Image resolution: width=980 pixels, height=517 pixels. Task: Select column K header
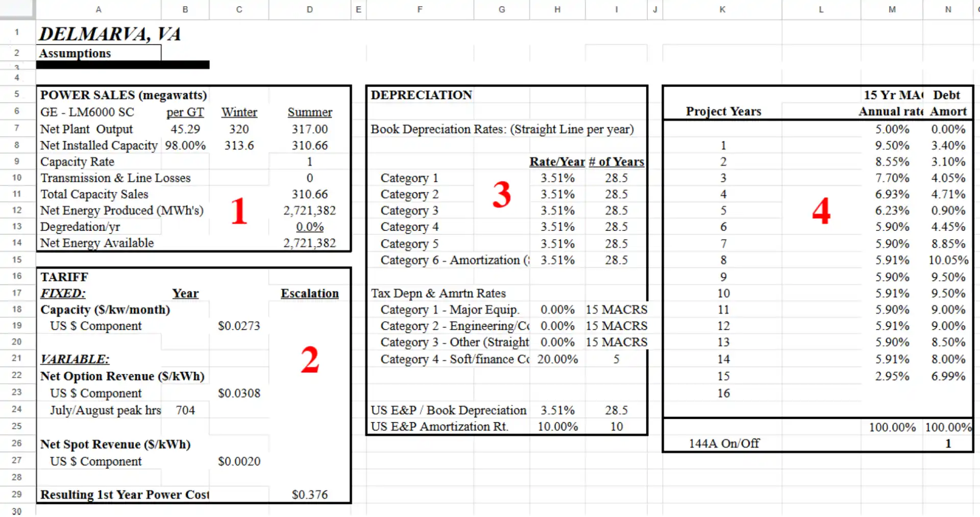(x=722, y=9)
